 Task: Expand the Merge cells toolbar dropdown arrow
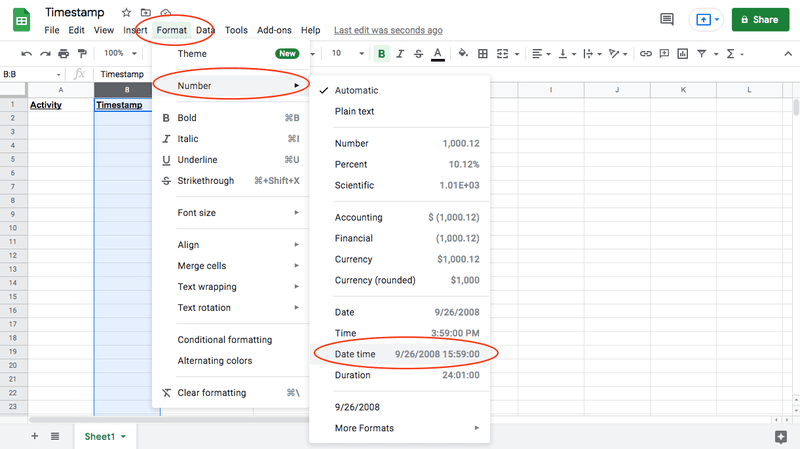tap(517, 54)
